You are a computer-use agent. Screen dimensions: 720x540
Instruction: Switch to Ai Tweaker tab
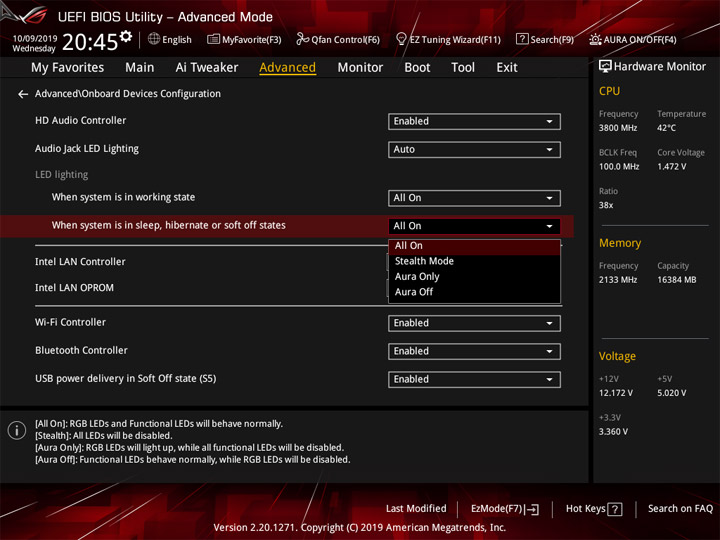(207, 68)
